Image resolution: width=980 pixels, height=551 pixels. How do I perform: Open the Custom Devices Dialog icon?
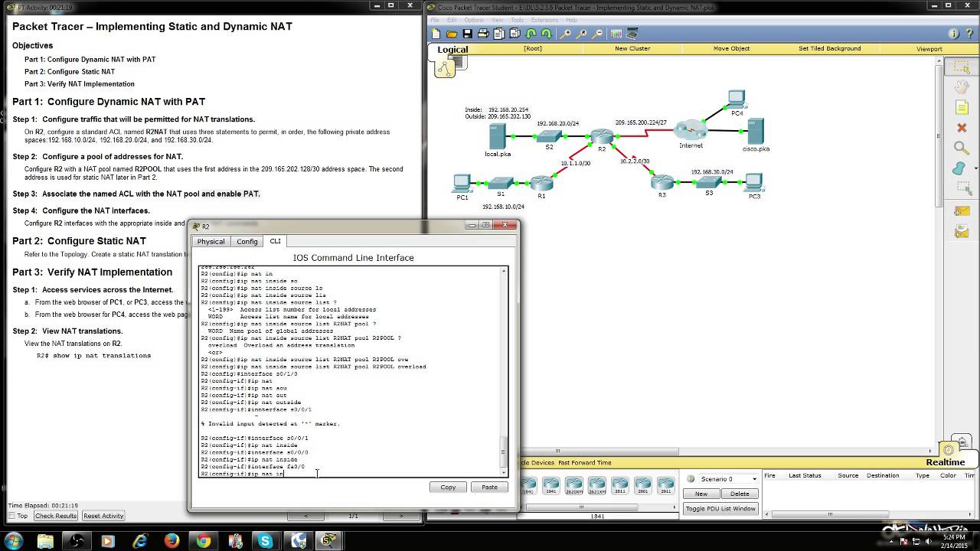point(632,34)
